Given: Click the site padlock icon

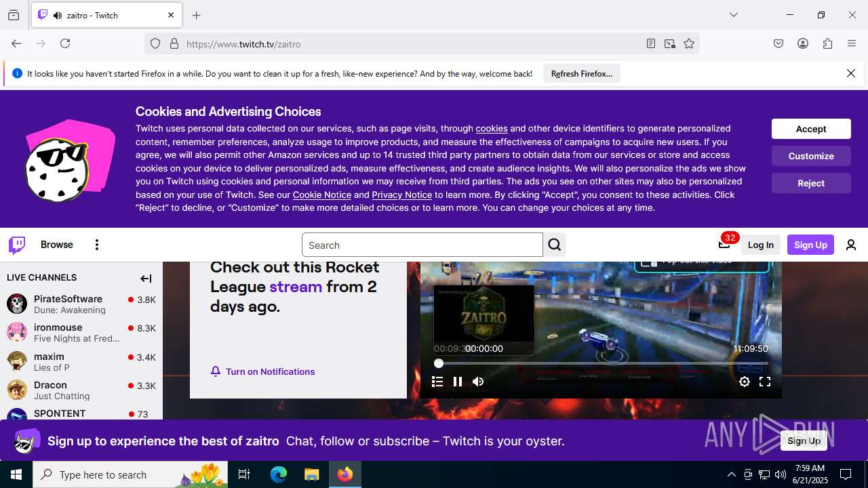Looking at the screenshot, I should pos(174,43).
